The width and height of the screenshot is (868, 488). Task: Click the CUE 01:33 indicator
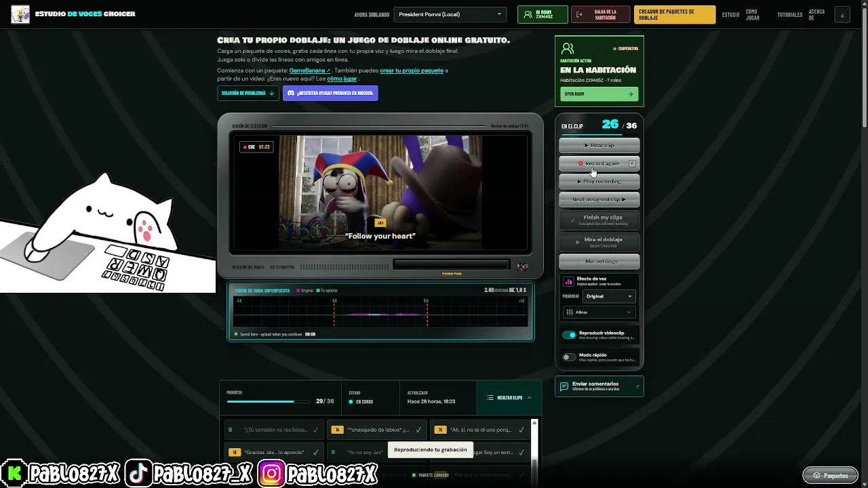[x=256, y=146]
